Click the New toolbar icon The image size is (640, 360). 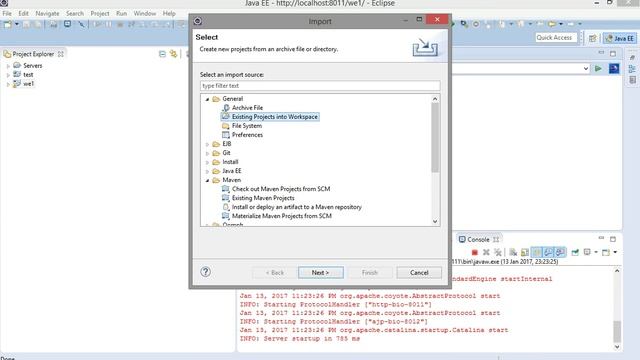point(7,24)
